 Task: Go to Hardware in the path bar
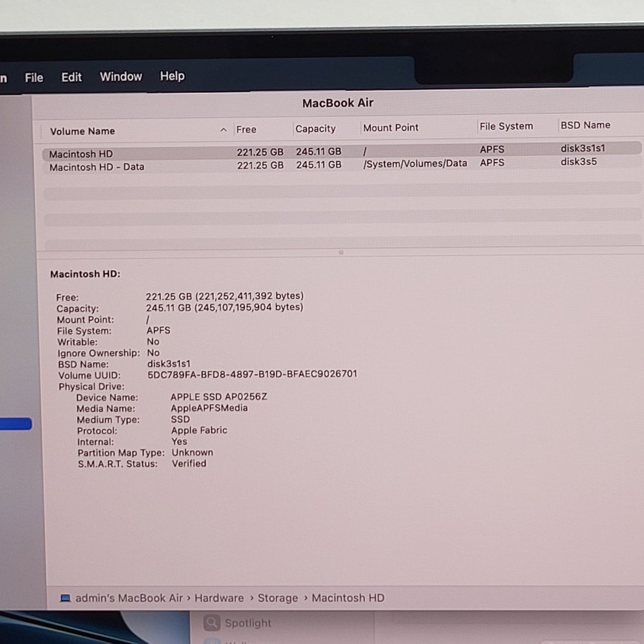point(219,598)
